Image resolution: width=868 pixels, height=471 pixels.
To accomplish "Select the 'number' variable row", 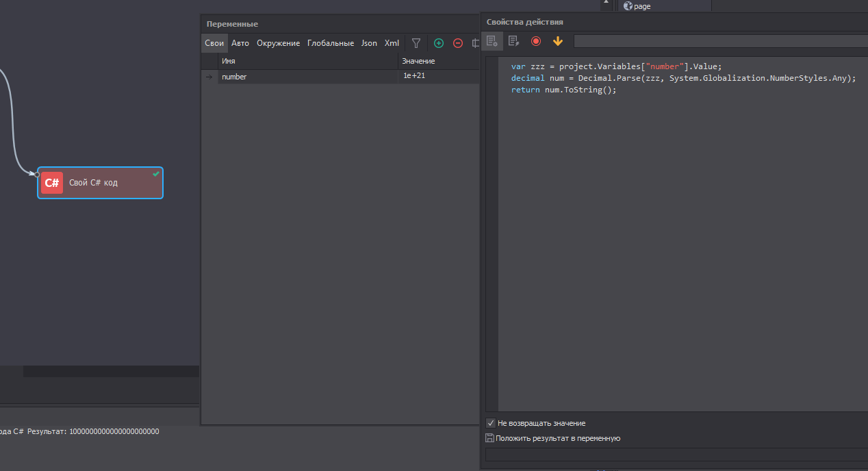I will coord(234,77).
